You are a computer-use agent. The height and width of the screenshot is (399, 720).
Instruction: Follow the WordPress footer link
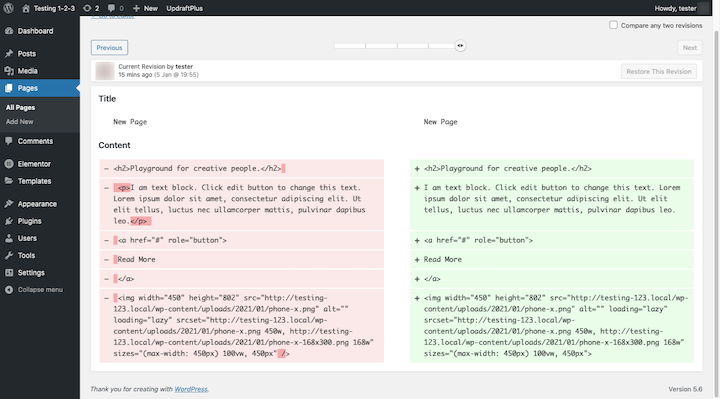(x=191, y=389)
